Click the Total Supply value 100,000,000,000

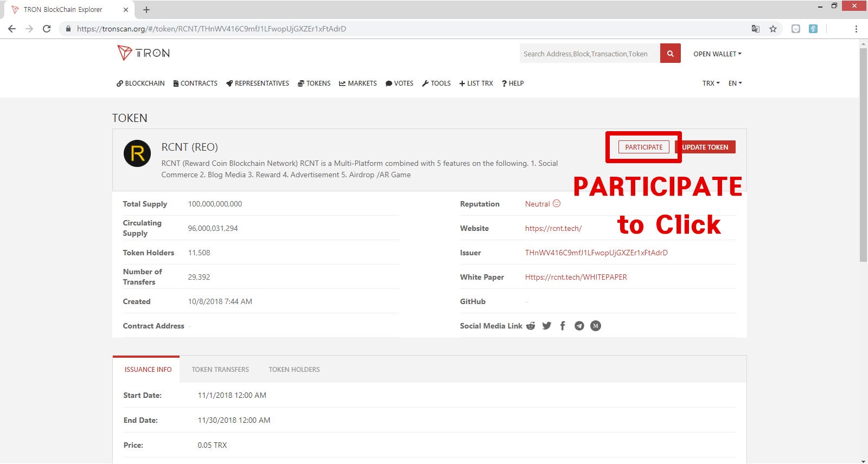tap(215, 204)
